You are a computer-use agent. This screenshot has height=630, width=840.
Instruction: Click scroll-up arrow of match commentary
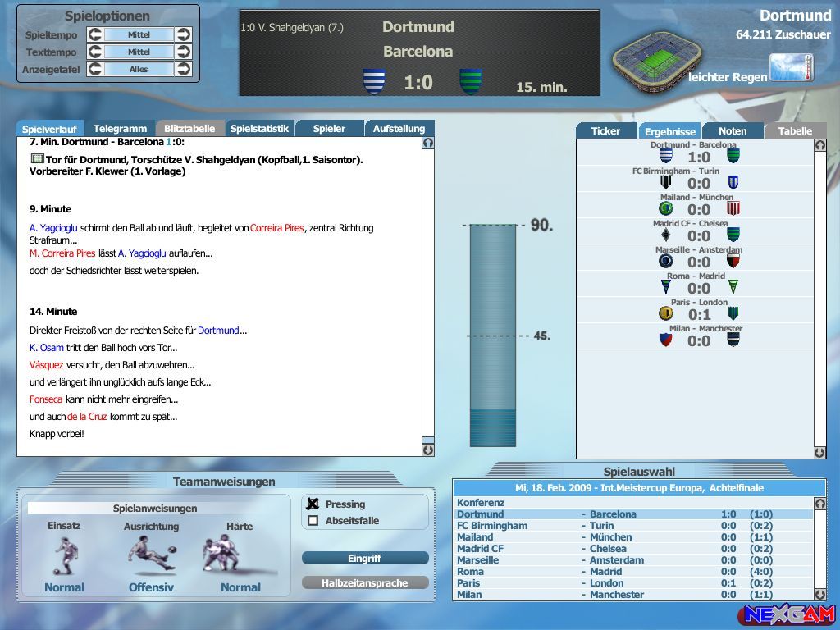428,143
